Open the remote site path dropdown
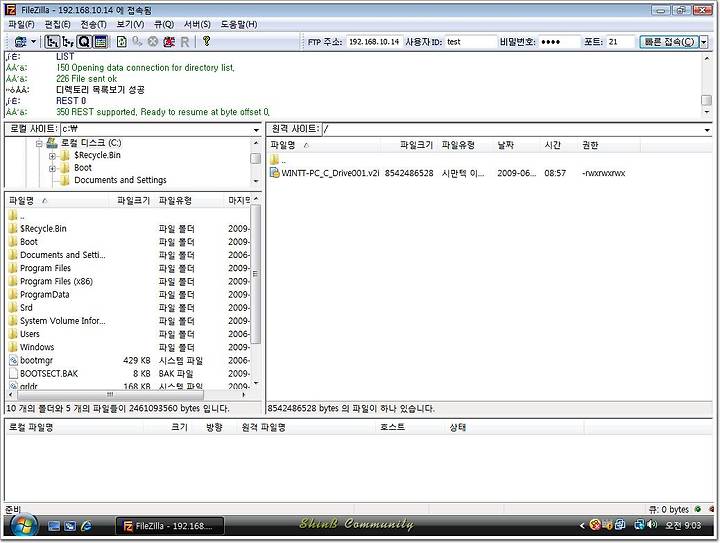The width and height of the screenshot is (720, 543). tap(707, 130)
